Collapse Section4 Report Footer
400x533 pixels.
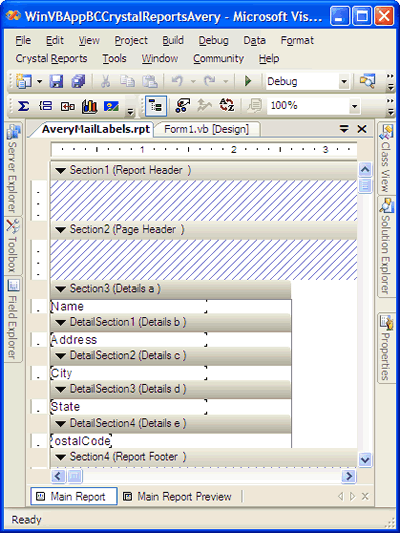(x=61, y=458)
